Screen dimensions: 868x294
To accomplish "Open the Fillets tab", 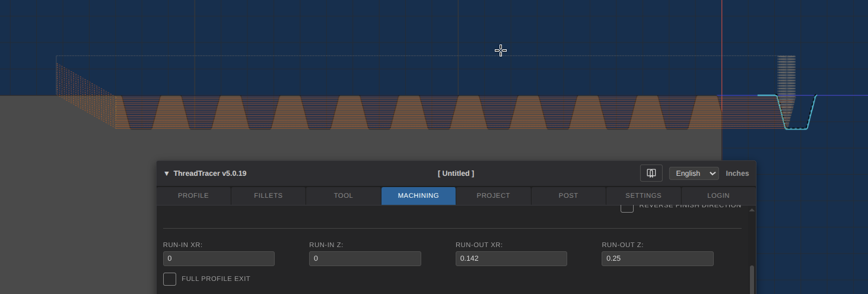I will (268, 195).
